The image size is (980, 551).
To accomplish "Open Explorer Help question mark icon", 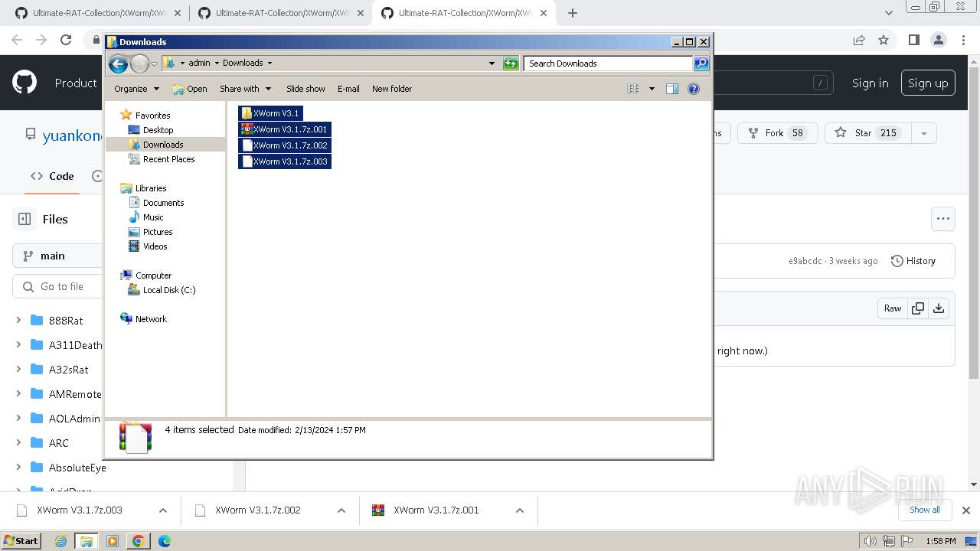I will coord(694,89).
